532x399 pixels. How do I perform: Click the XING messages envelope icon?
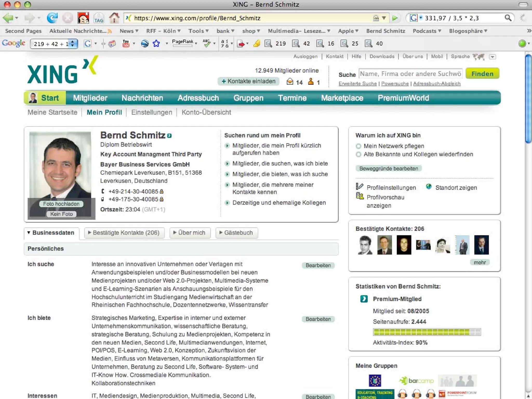(x=290, y=82)
